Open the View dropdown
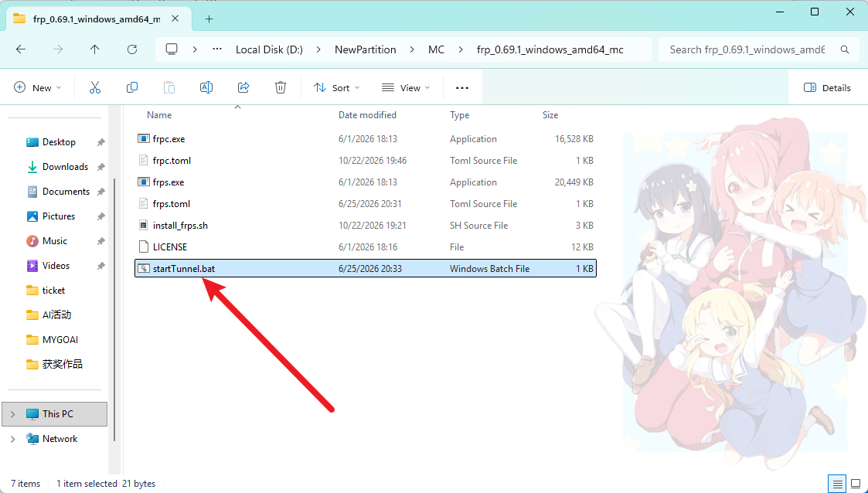The width and height of the screenshot is (868, 493). [x=406, y=87]
